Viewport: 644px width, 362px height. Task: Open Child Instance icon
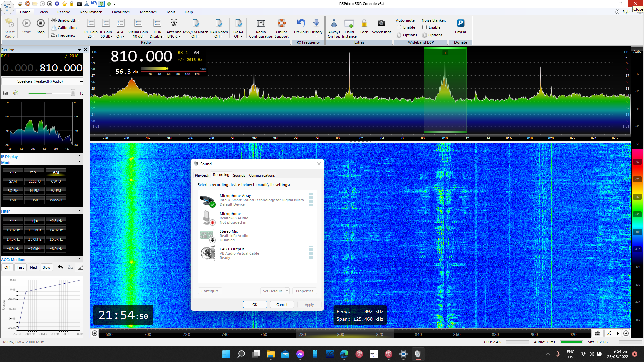pos(349,23)
